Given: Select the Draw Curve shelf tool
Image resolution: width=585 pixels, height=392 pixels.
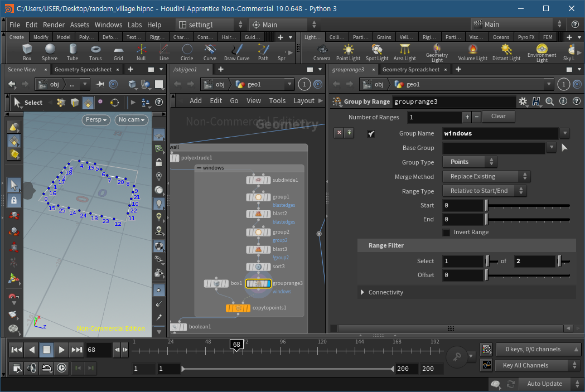Looking at the screenshot, I should click(236, 52).
